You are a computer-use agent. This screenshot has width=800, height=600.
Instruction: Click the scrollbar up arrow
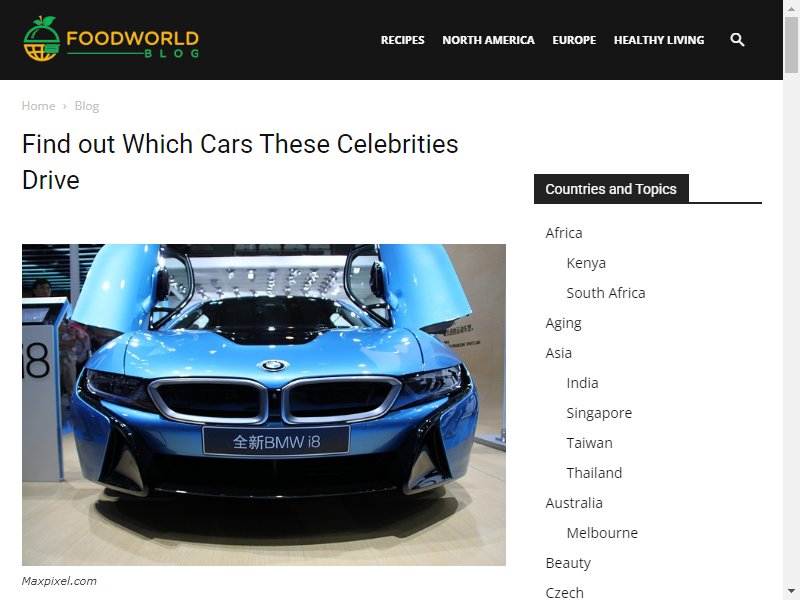coord(791,8)
